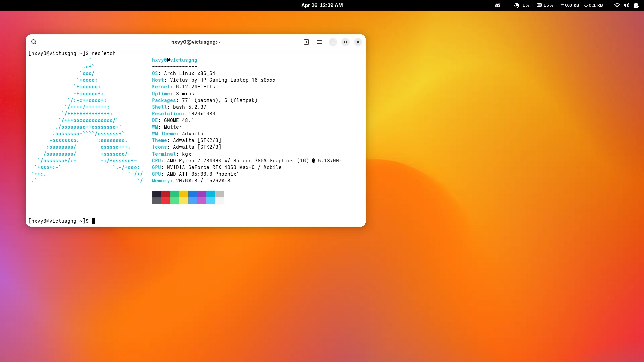Close the terminal window
Screen dimensions: 644x362
click(x=358, y=42)
